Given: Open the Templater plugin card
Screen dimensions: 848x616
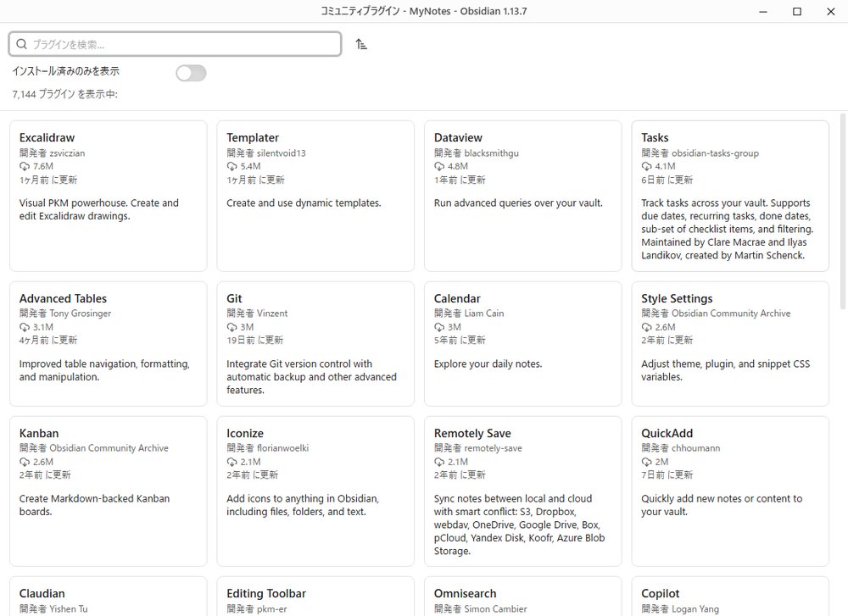Looking at the screenshot, I should click(x=315, y=196).
